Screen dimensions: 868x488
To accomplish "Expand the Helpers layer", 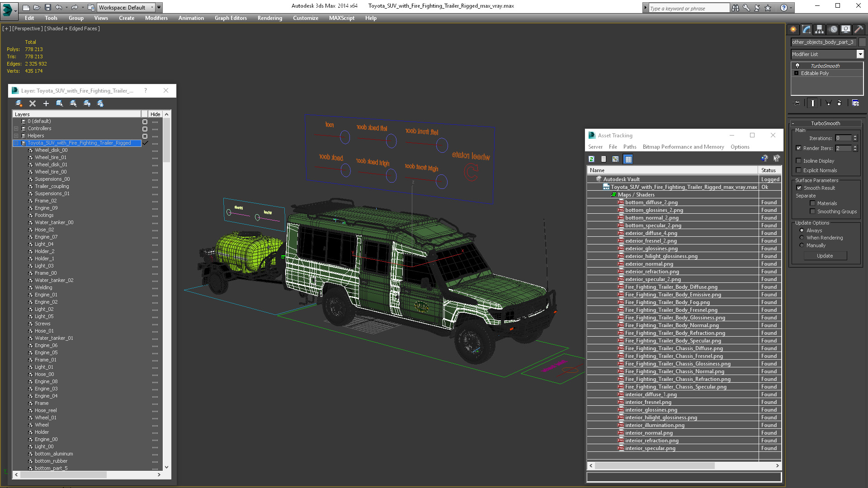I will (16, 136).
